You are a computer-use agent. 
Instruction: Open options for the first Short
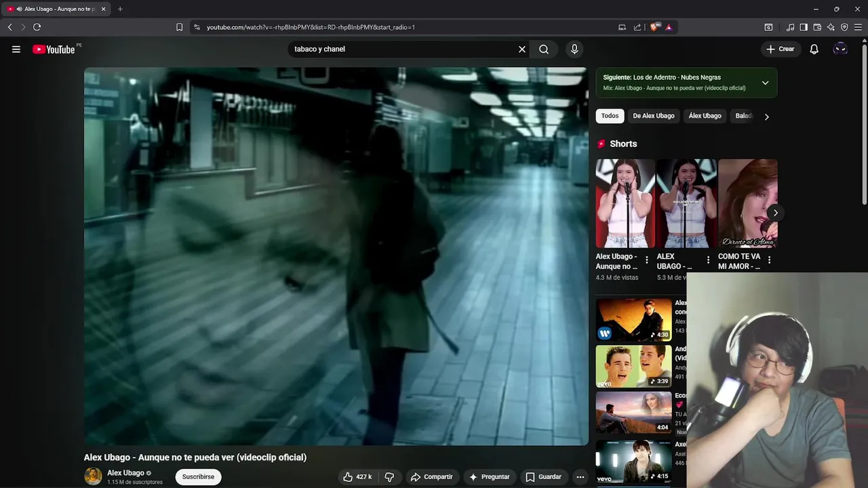pyautogui.click(x=646, y=260)
